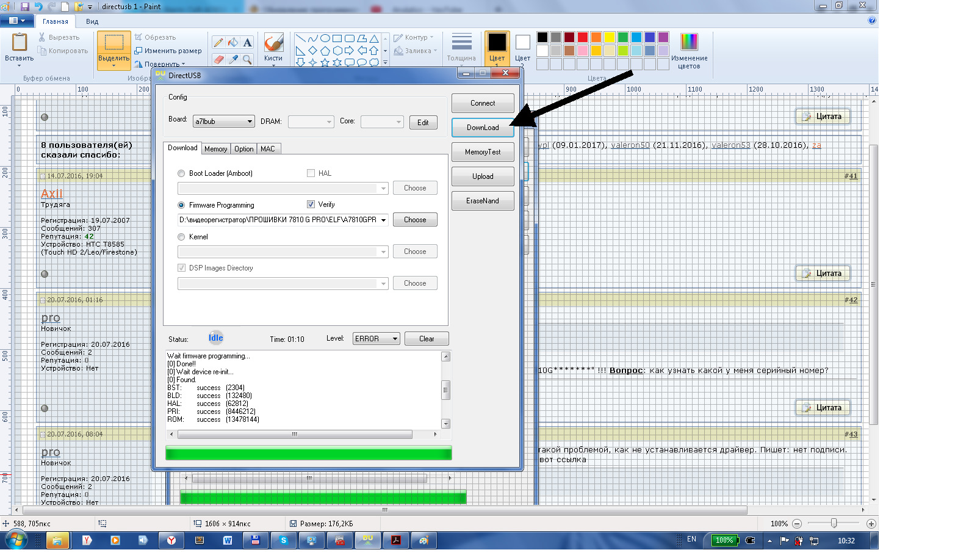Click the Connect button
This screenshot has width=980, height=558.
click(483, 103)
